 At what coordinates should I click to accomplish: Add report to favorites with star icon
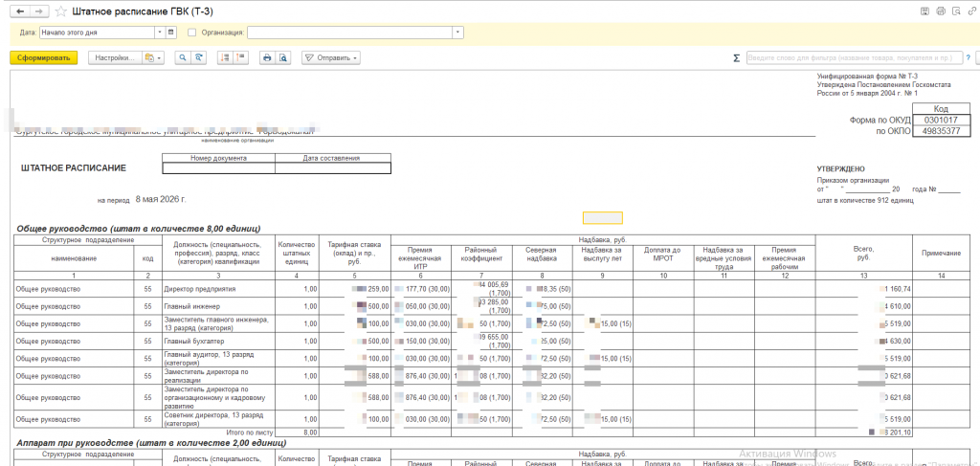tap(60, 11)
